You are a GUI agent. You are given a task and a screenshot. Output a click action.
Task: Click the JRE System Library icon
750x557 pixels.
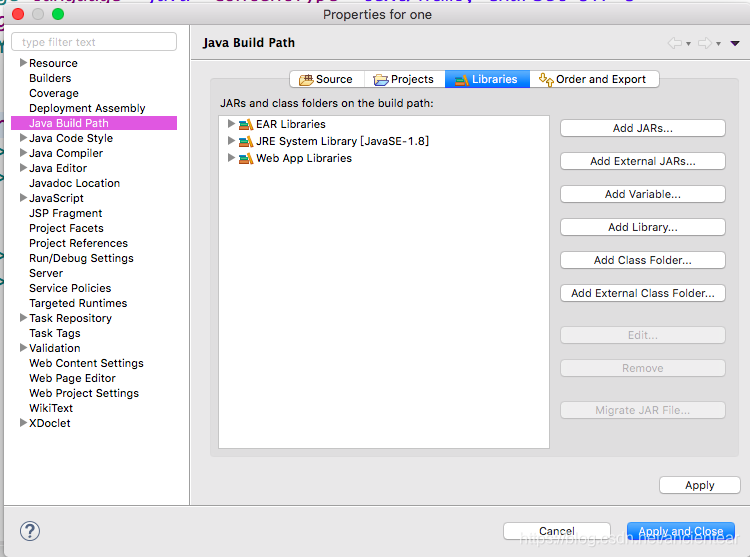tap(246, 142)
